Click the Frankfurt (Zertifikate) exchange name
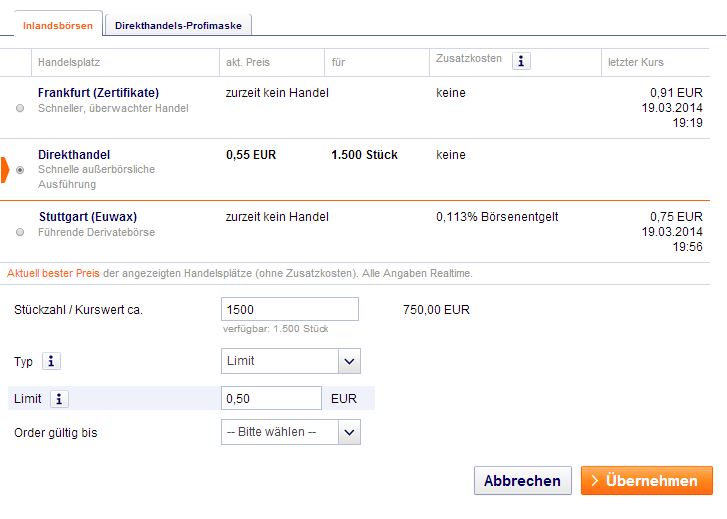The height and width of the screenshot is (519, 727). click(x=98, y=93)
